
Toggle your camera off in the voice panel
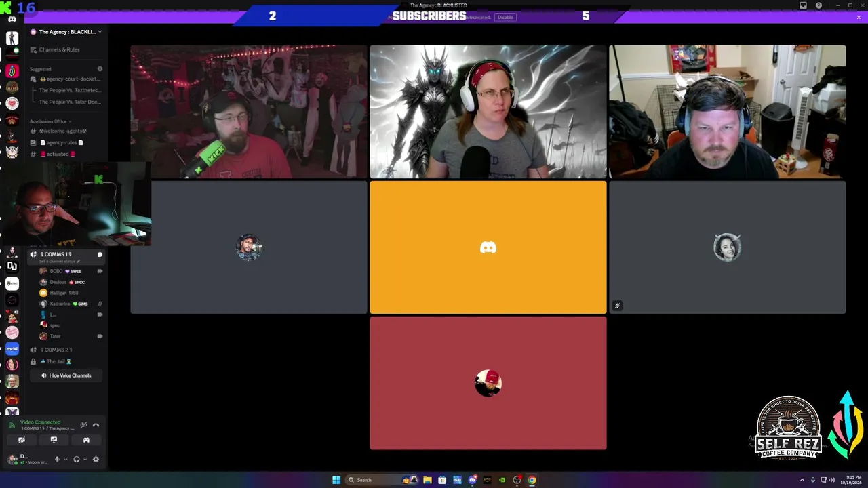[21, 440]
